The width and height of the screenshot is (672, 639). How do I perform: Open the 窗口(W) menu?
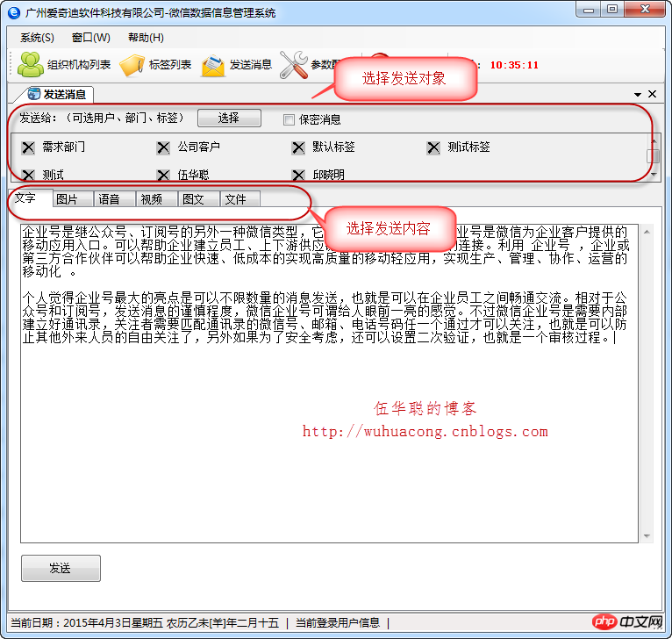pos(91,38)
